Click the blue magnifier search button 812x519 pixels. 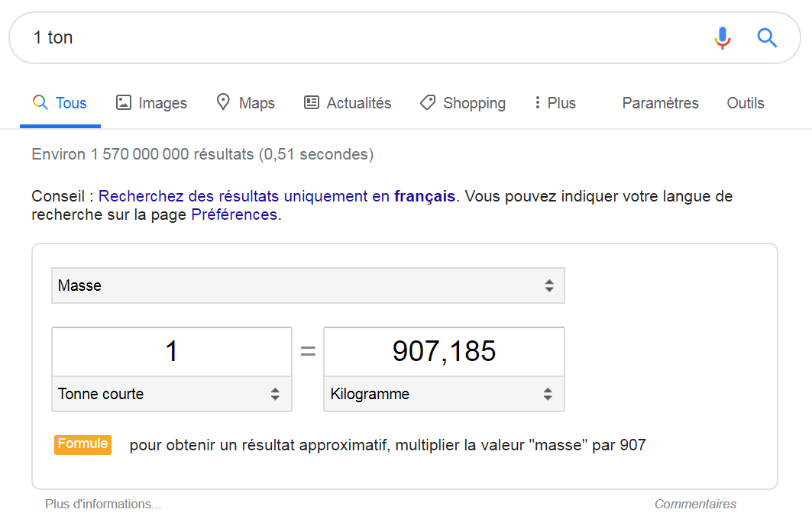pos(767,37)
